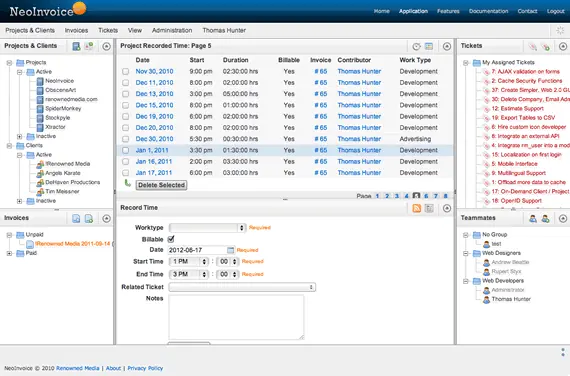Check the Jan 17, 2011 row checkbox
This screenshot has height=376, width=570.
coord(125,173)
